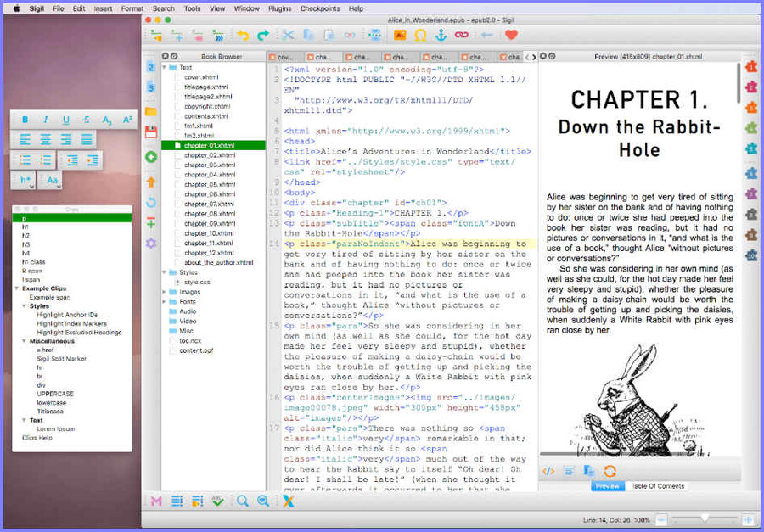Click the anchor icon to insert an ID
This screenshot has height=532, width=764.
441,36
